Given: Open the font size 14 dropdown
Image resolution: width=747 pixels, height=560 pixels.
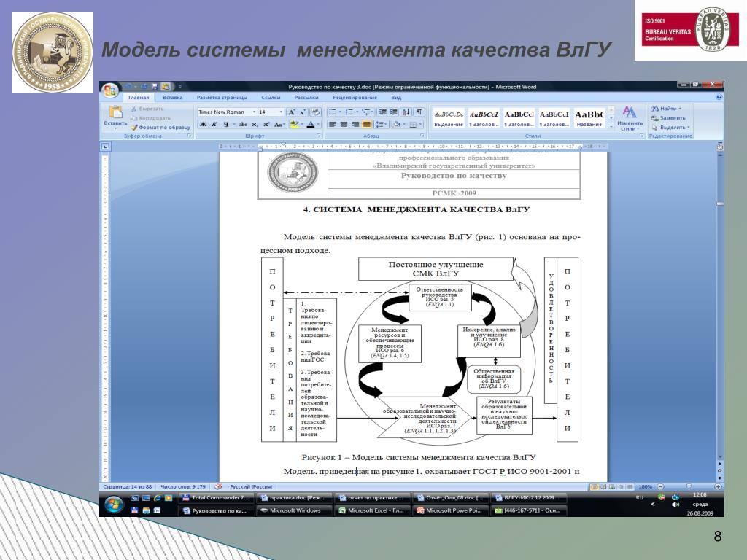Looking at the screenshot, I should [x=271, y=112].
